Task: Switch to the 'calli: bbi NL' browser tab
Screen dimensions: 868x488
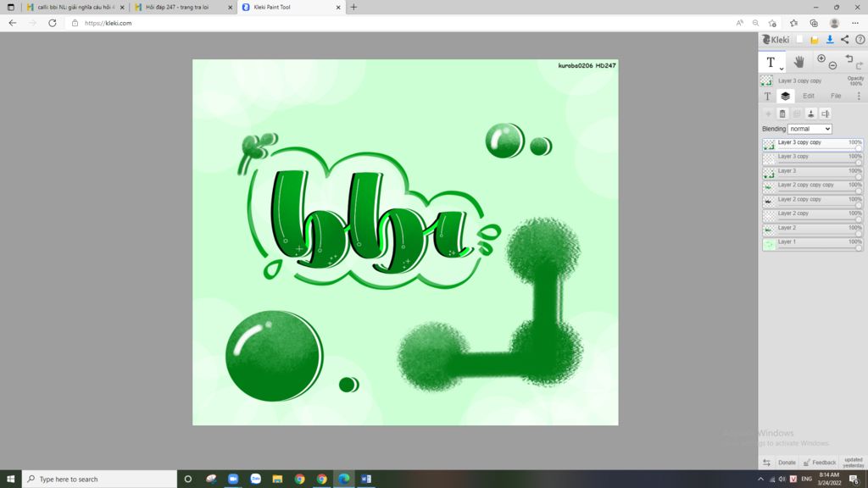Action: pyautogui.click(x=75, y=7)
